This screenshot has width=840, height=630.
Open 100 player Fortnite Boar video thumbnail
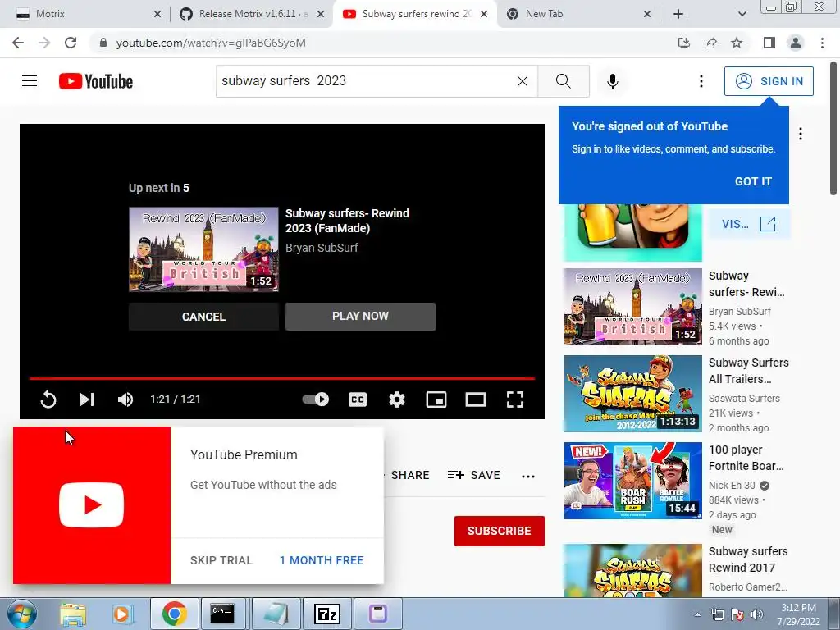coord(632,481)
